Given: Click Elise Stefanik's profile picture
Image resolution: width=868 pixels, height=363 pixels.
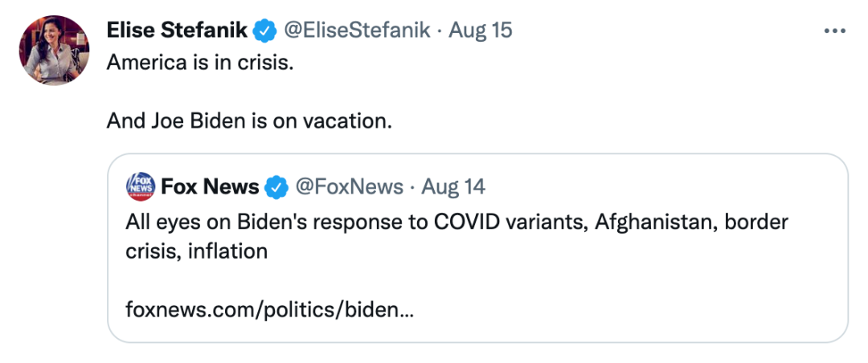Looking at the screenshot, I should coord(54,51).
